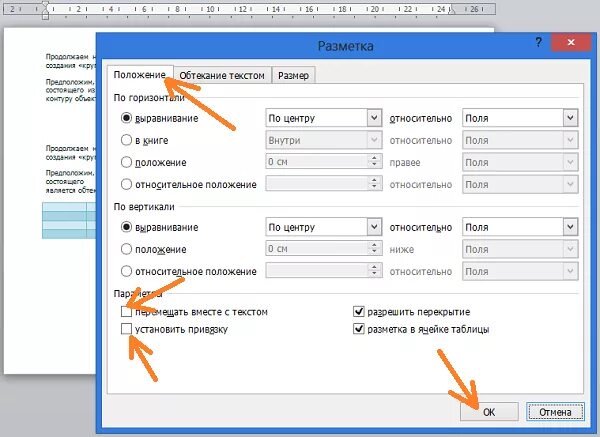
Task: Uncheck разрешить перекрытие checkbox
Action: 359,311
